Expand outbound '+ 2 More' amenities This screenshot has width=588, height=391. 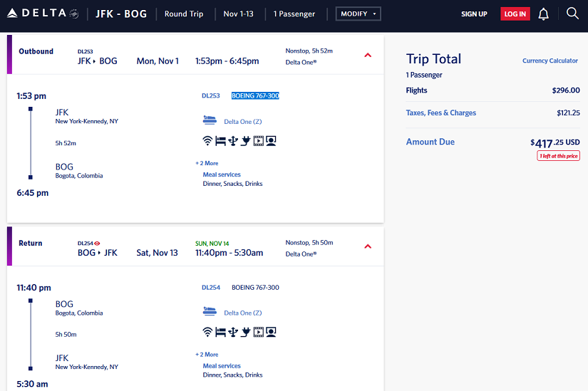(207, 163)
